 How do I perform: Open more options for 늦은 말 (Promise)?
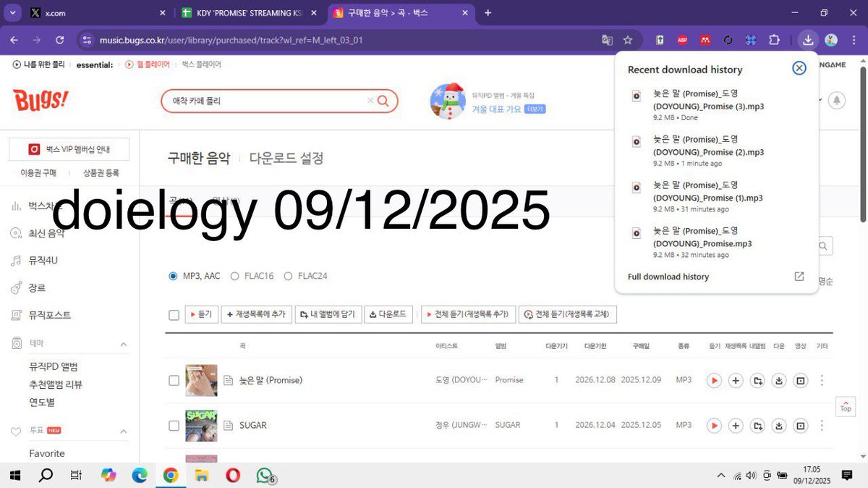pos(822,380)
